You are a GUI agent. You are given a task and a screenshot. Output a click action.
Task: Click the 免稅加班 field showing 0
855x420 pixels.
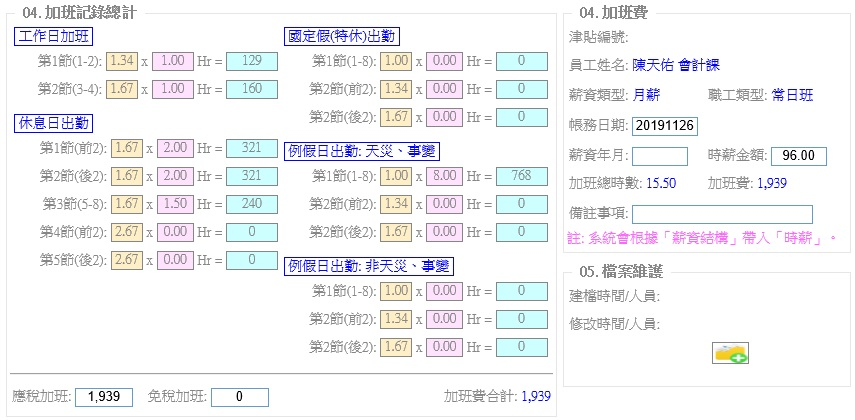(x=240, y=397)
